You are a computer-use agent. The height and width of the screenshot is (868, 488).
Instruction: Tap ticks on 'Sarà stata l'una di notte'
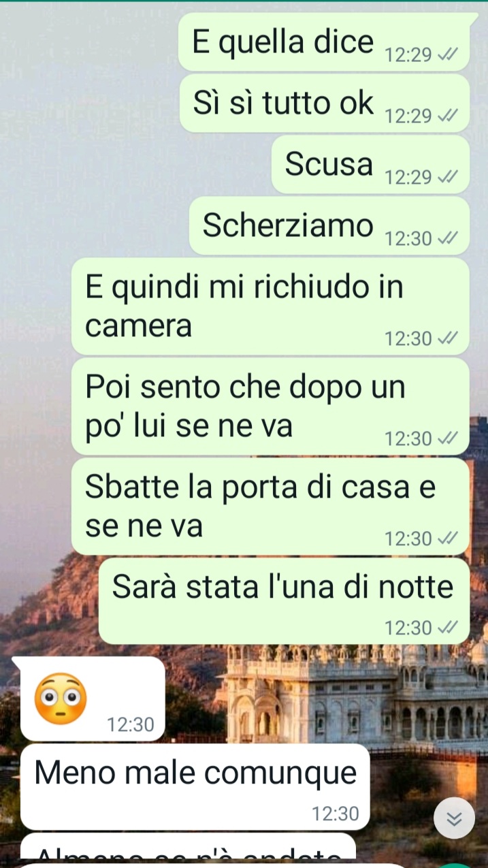click(447, 627)
